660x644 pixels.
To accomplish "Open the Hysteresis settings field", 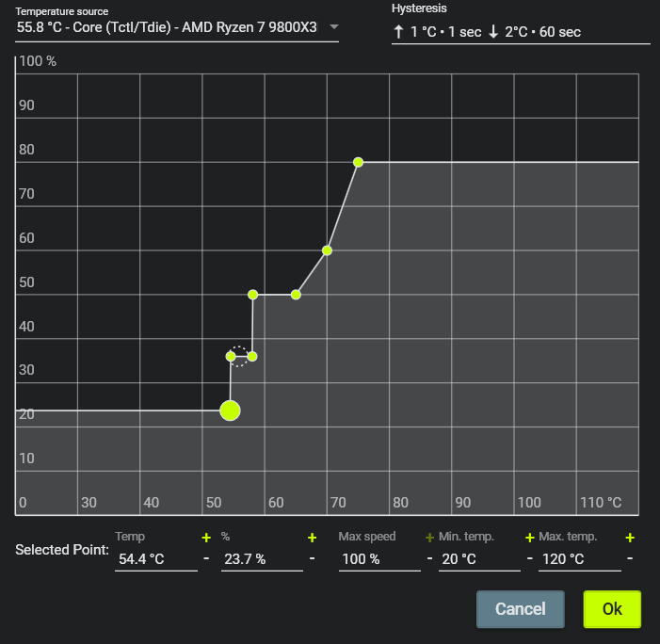I will pyautogui.click(x=521, y=32).
